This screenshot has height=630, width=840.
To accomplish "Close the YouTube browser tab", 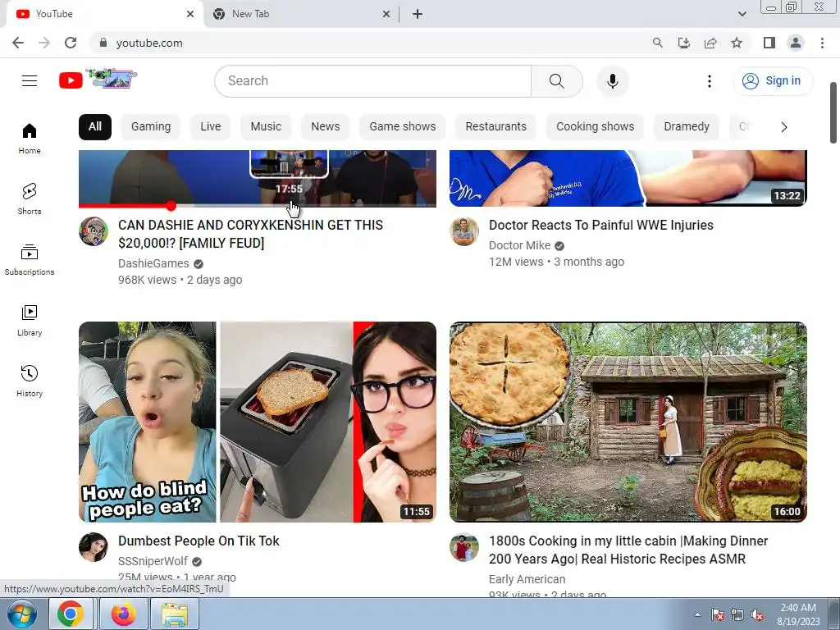I will [190, 14].
